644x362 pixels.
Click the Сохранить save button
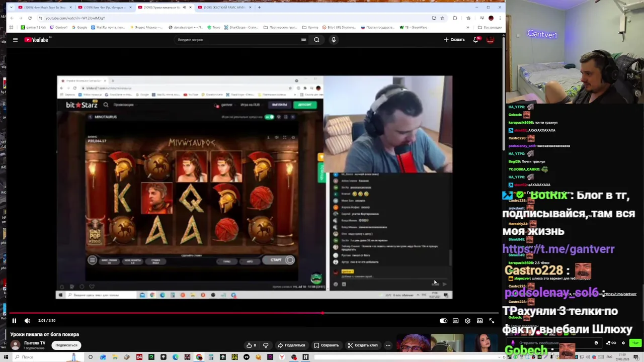[x=326, y=345]
